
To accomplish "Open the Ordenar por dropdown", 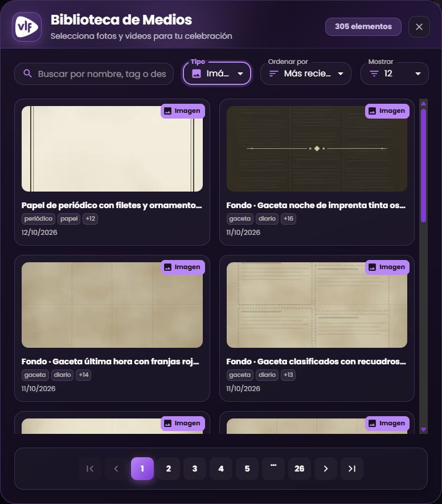I will pos(305,74).
